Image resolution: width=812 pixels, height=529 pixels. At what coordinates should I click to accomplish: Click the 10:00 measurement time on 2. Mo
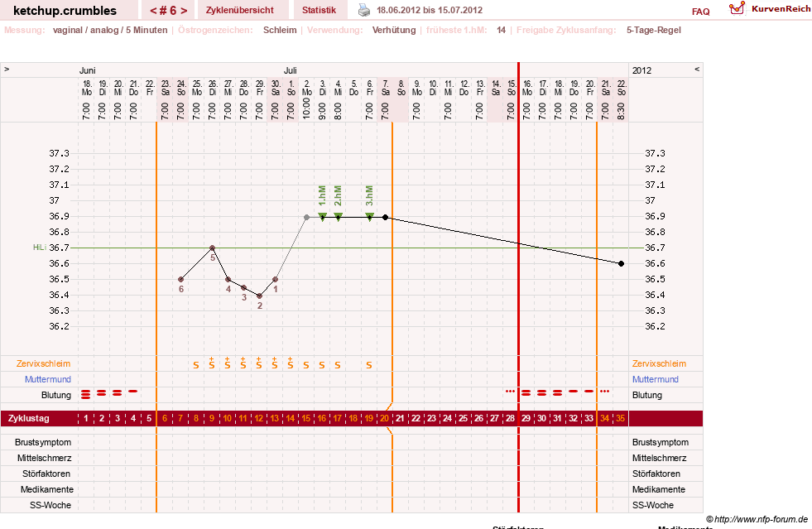coord(306,110)
